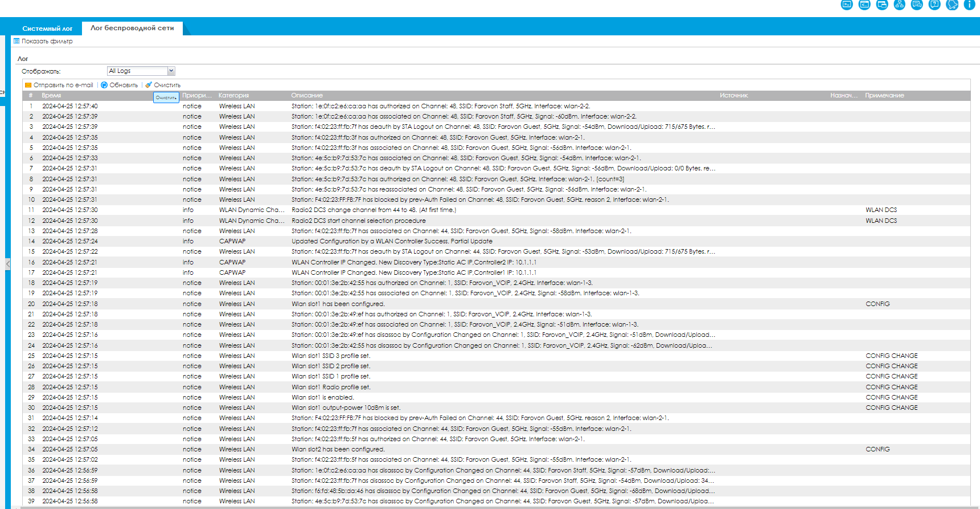Click 'Wlan slot1 SSID 3 profile set.' entry
The height and width of the screenshot is (509, 980).
pyautogui.click(x=331, y=356)
